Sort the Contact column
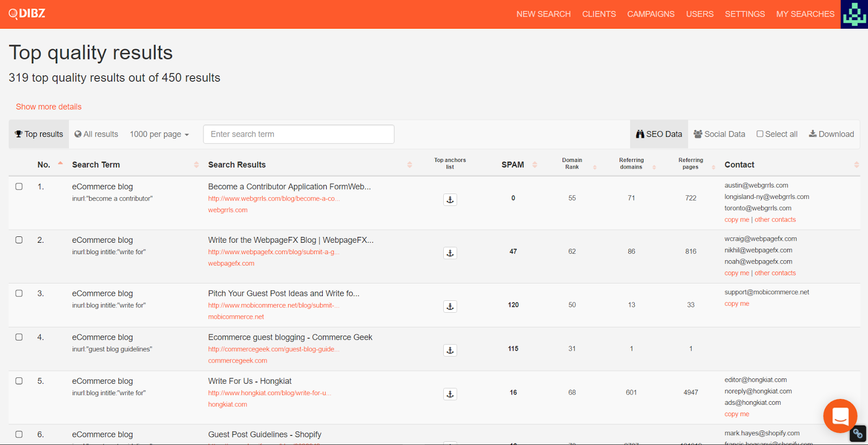The image size is (868, 445). [x=856, y=165]
